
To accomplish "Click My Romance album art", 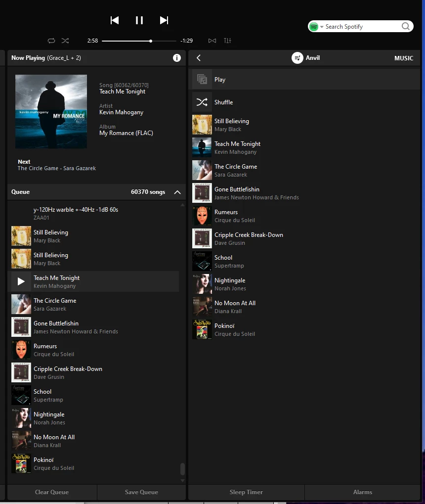I will coord(51,112).
